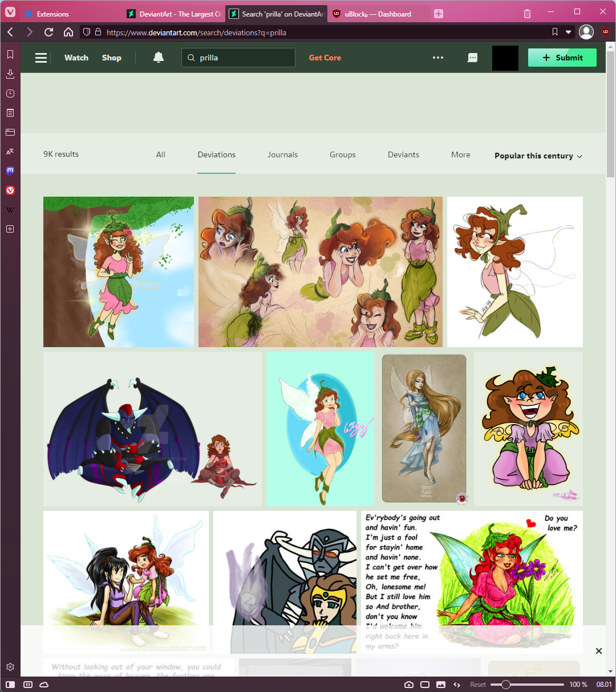
Task: Open a new tab with plus button
Action: click(439, 14)
